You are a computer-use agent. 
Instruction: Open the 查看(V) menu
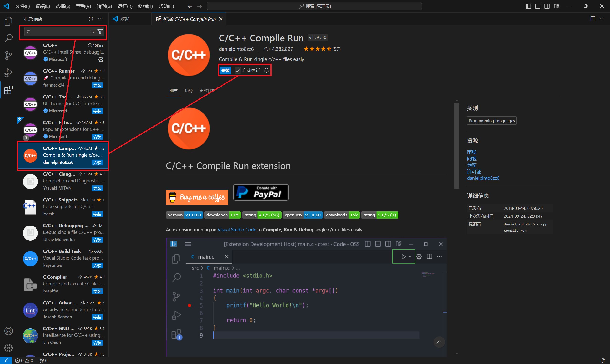point(83,6)
